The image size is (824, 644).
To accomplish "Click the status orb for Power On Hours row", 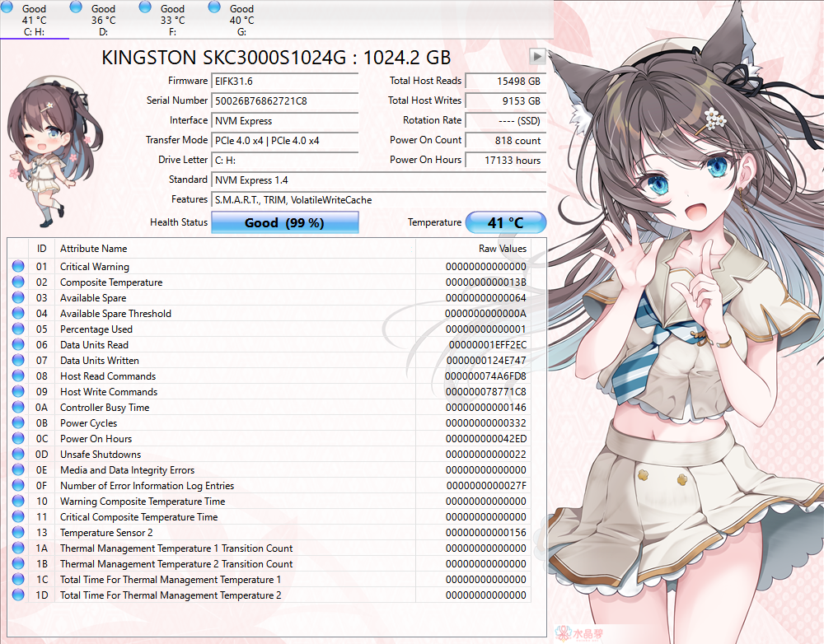I will pos(18,439).
